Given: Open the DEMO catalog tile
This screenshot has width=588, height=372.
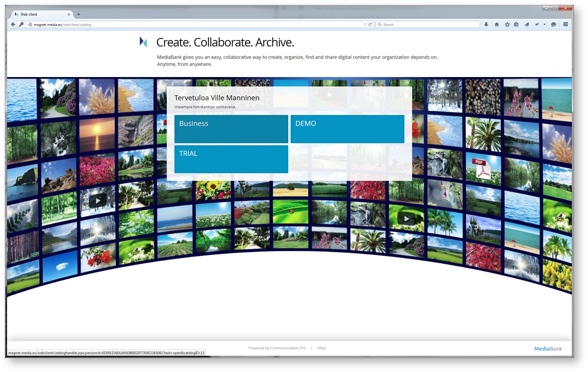Looking at the screenshot, I should 347,129.
